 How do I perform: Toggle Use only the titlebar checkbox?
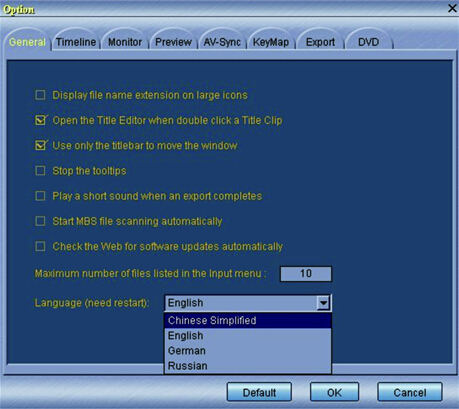pos(41,145)
